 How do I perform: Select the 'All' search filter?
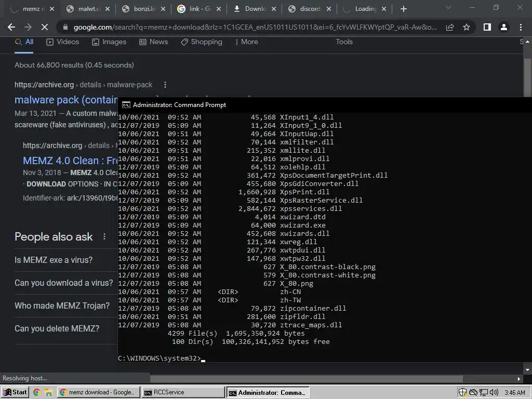pyautogui.click(x=24, y=42)
